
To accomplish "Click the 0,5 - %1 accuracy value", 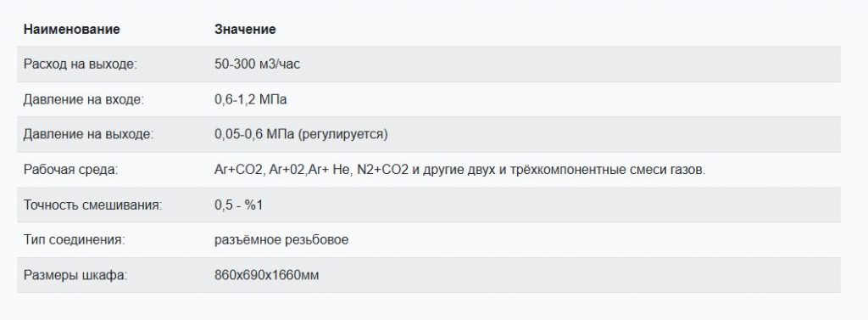I will [x=238, y=205].
